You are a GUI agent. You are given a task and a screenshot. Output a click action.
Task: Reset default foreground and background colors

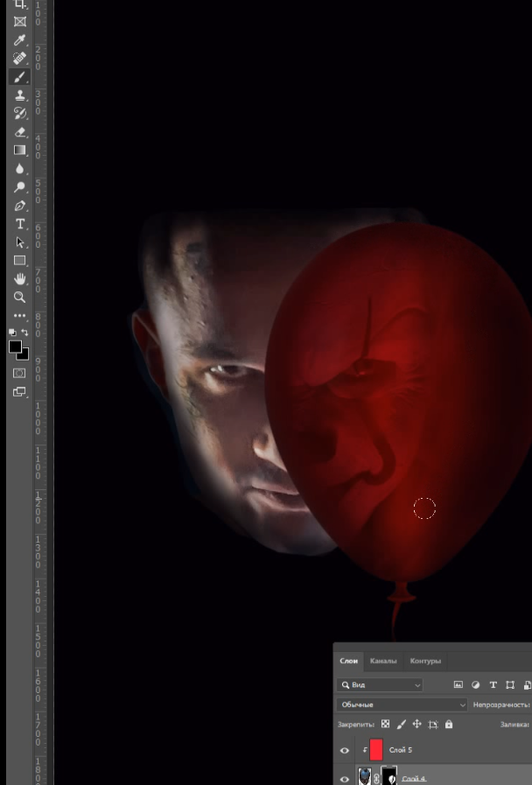[x=12, y=333]
